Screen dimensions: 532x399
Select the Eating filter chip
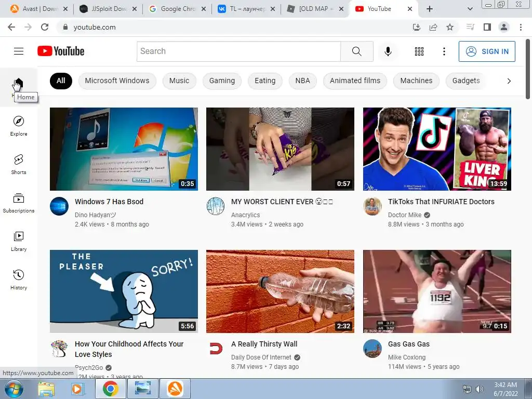[x=265, y=81]
